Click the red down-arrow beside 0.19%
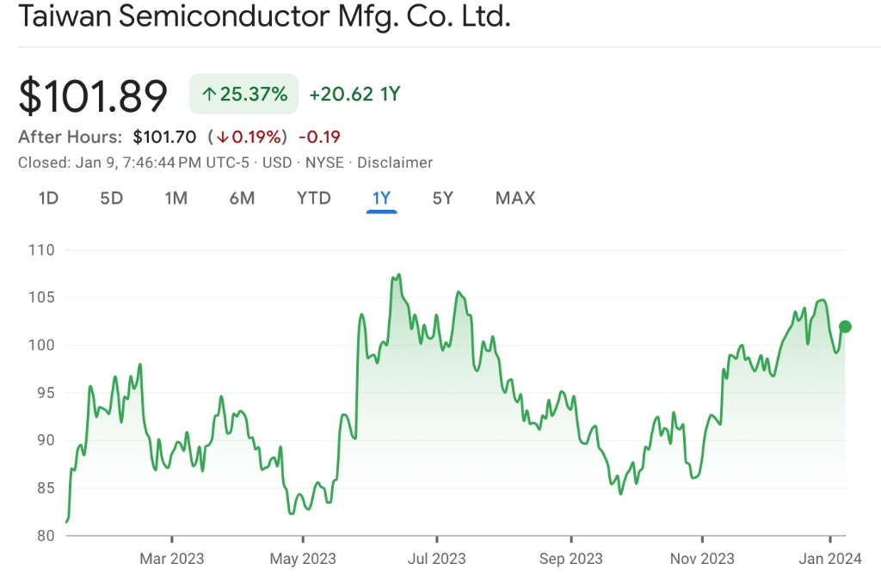The image size is (881, 588). [x=222, y=137]
